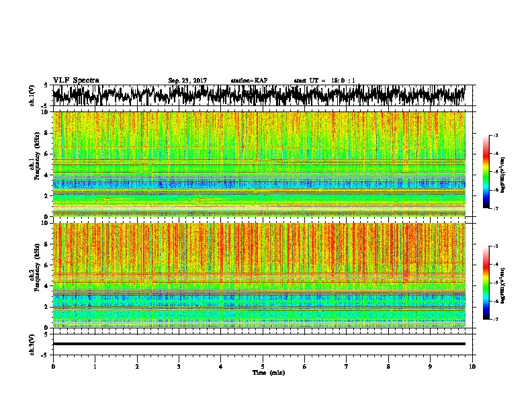Click the "-7" tick on ch.2 colorbar
Screen dimensions: 532x411
click(495, 319)
